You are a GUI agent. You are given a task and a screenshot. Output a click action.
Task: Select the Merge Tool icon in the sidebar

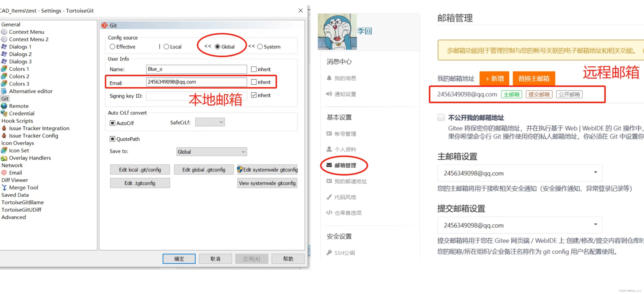click(4, 187)
